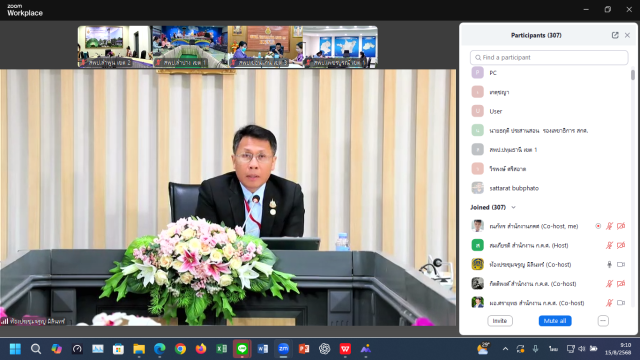This screenshot has width=640, height=360.
Task: Toggle the camera icon on the (Co-host, me) row
Action: click(621, 226)
